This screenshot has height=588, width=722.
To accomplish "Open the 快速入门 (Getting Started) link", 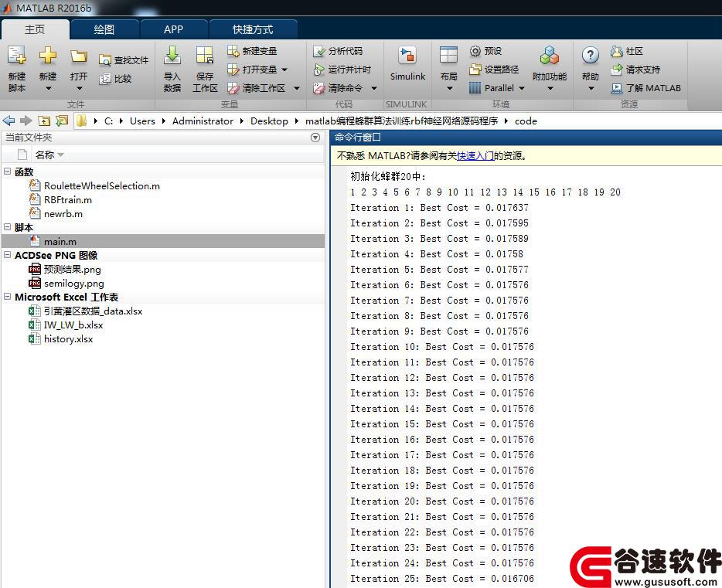I will click(x=475, y=156).
